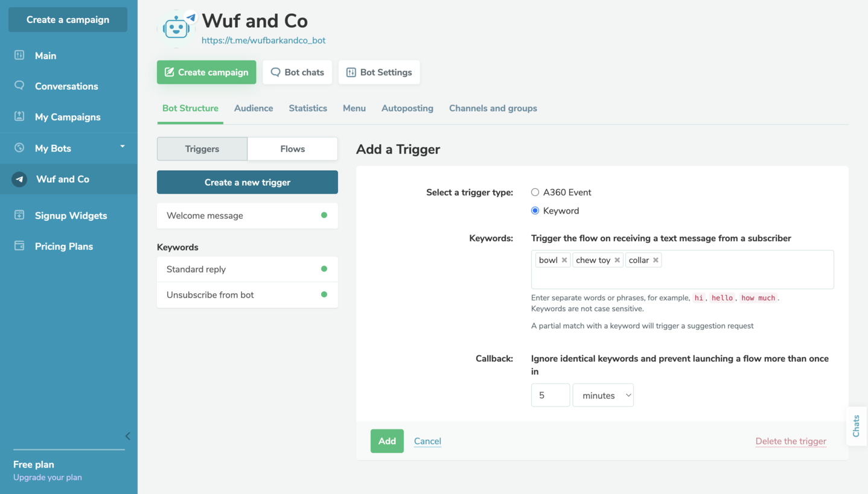The width and height of the screenshot is (868, 494).
Task: Click the My Campaigns icon in sidebar
Action: [19, 116]
